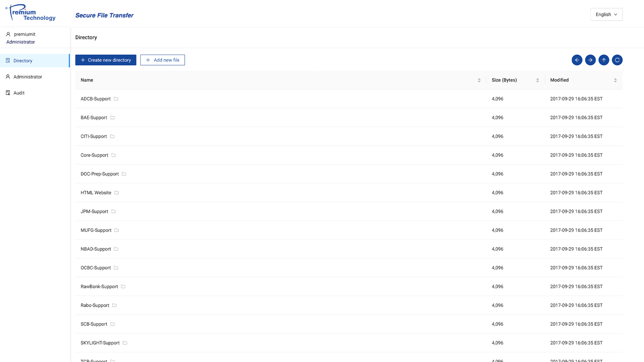
Task: Click the Name column header label
Action: pyautogui.click(x=87, y=80)
